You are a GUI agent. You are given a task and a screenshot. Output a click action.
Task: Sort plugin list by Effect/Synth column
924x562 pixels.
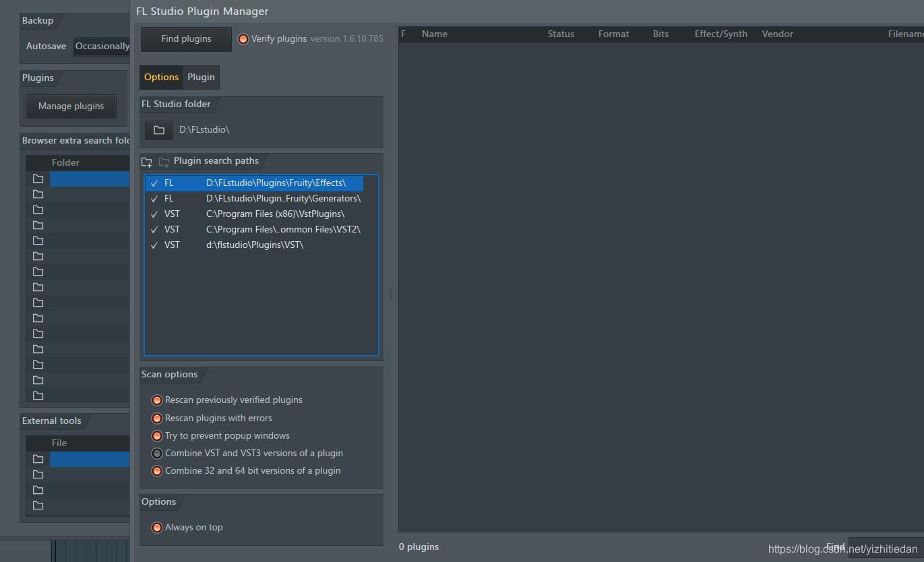coord(721,34)
